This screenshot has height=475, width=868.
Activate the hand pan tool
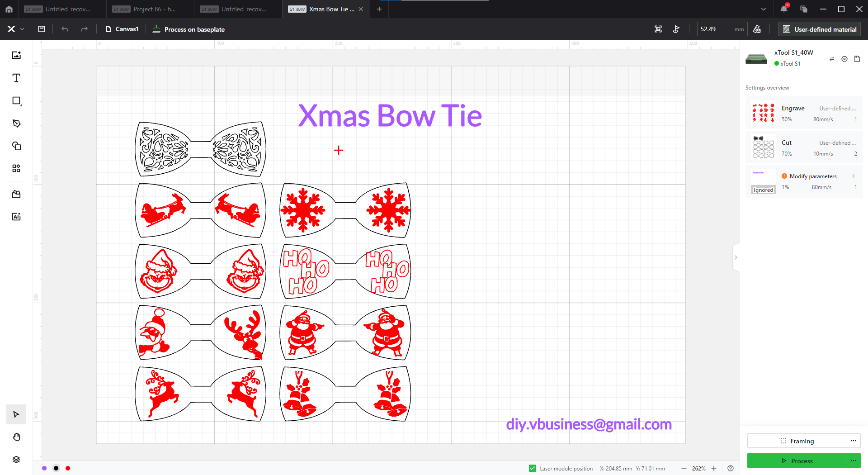point(16,437)
